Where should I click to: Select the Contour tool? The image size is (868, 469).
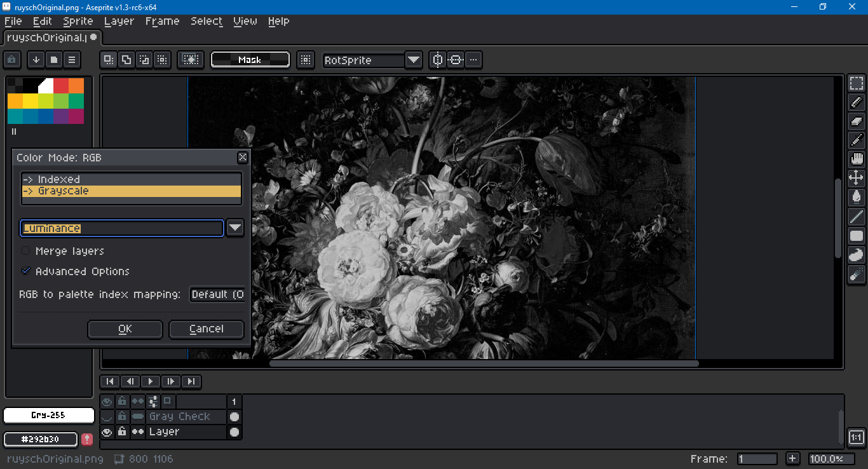click(x=857, y=255)
